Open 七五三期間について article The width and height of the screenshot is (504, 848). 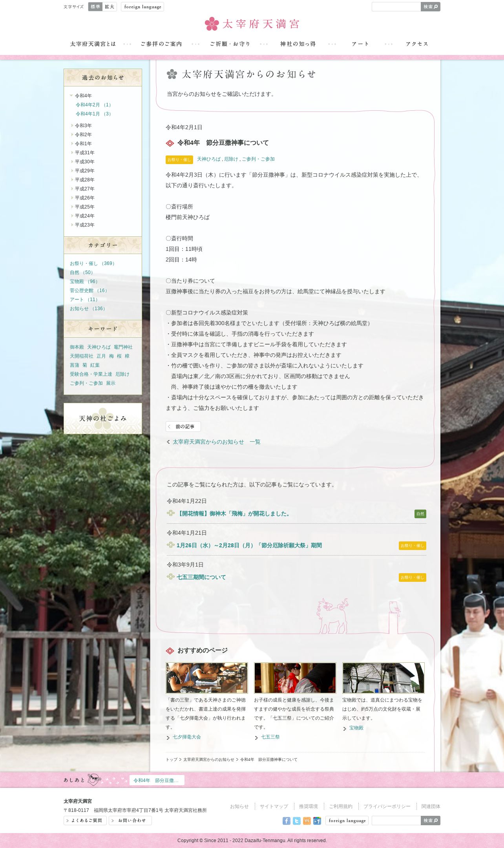click(x=201, y=577)
